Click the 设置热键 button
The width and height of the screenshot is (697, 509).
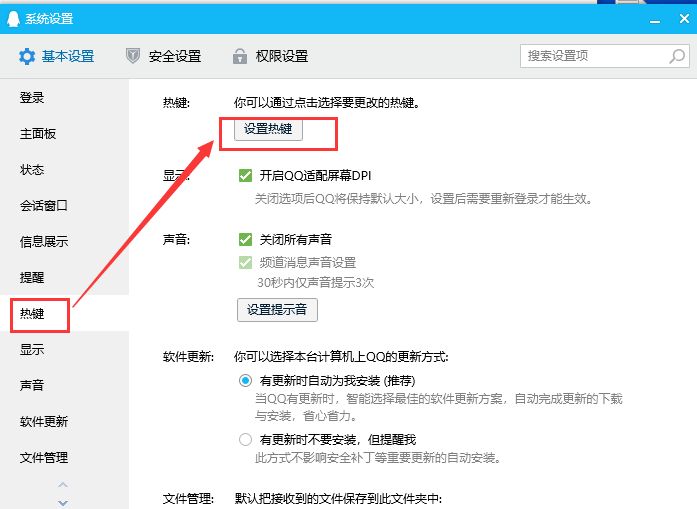coord(268,129)
